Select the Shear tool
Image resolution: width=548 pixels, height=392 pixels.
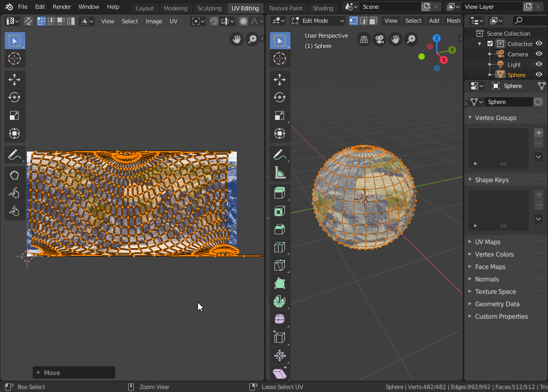[280, 373]
